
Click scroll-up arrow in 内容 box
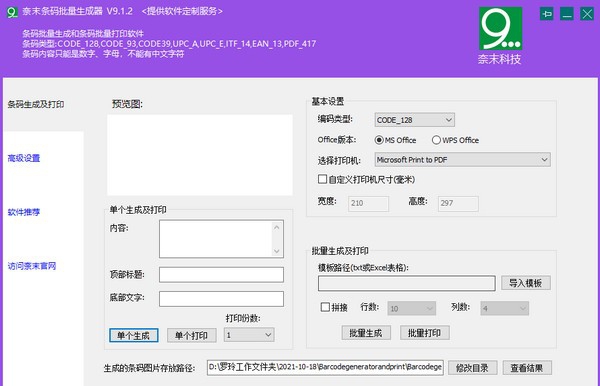pyautogui.click(x=277, y=227)
